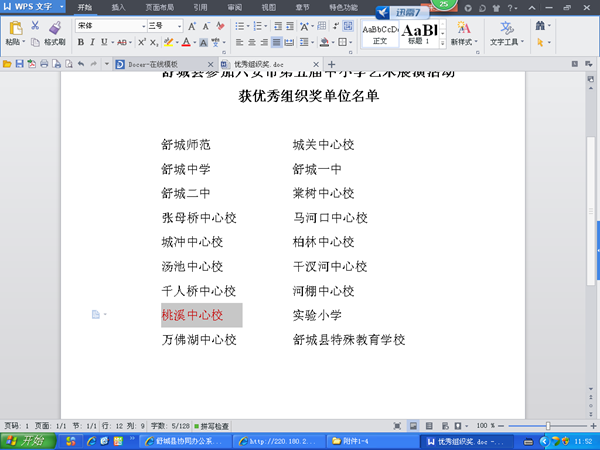Click the Undo arrow icon
This screenshot has width=600, height=450.
pos(80,63)
